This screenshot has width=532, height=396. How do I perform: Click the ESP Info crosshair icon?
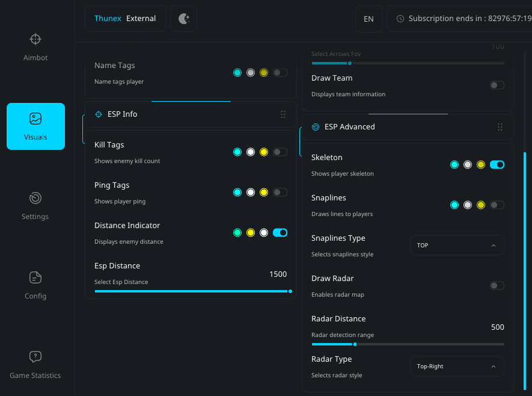click(x=99, y=114)
